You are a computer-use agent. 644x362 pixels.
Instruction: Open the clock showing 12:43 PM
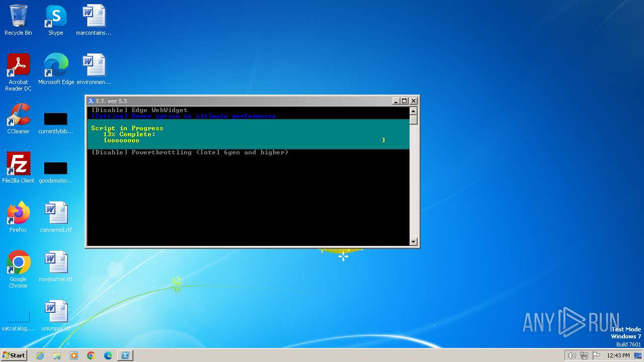point(618,355)
